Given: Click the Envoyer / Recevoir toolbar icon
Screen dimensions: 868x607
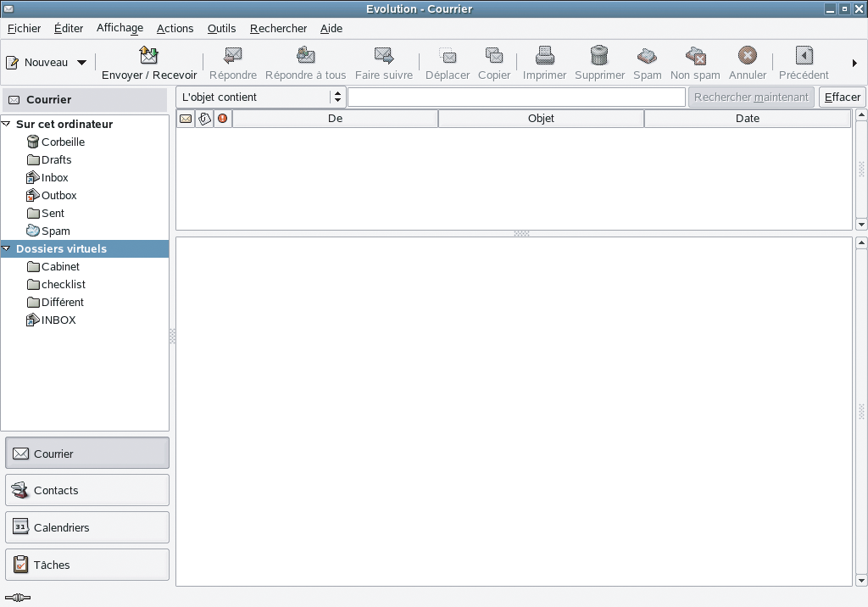Looking at the screenshot, I should click(149, 58).
